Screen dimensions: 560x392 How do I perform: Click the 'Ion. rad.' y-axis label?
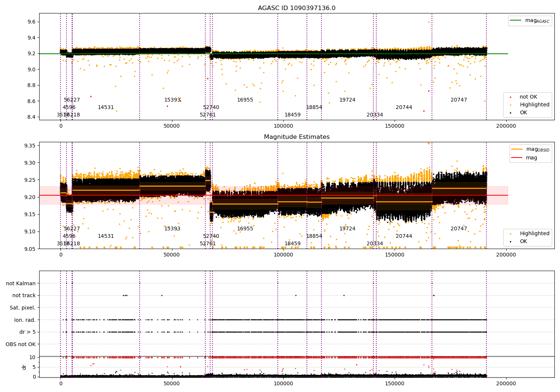(x=25, y=320)
